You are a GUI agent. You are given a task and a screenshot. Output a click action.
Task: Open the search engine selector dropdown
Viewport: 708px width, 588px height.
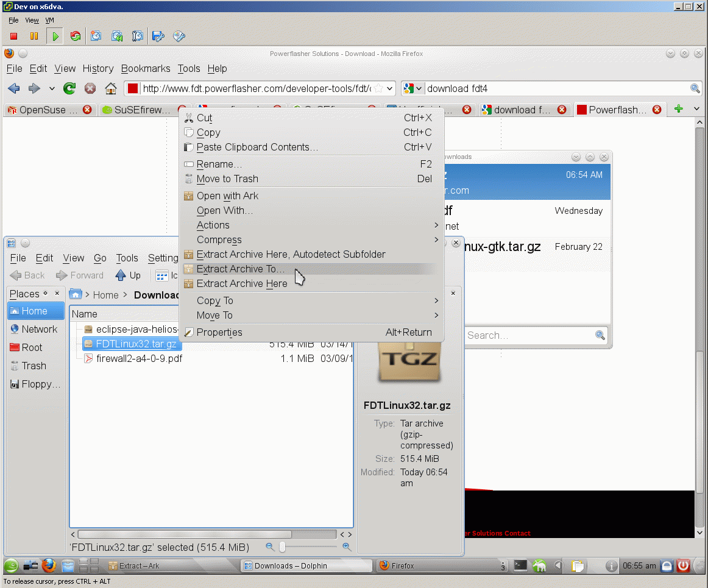point(412,88)
